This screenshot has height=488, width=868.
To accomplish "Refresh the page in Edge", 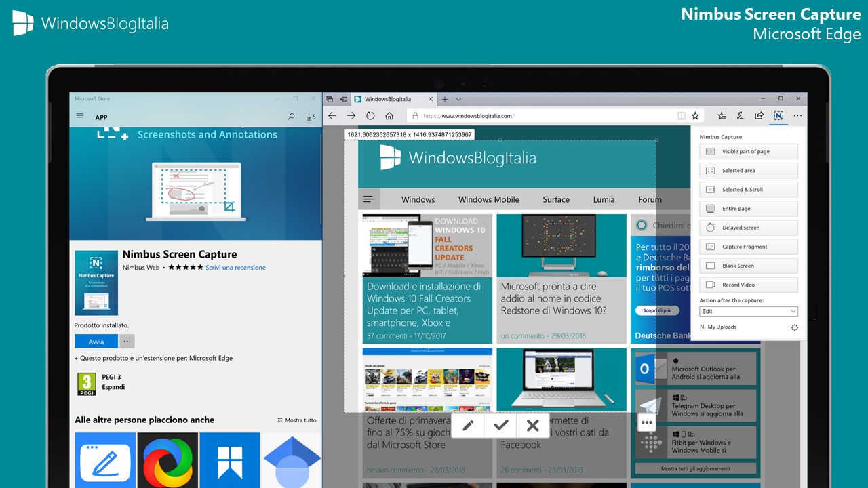I will pos(370,116).
